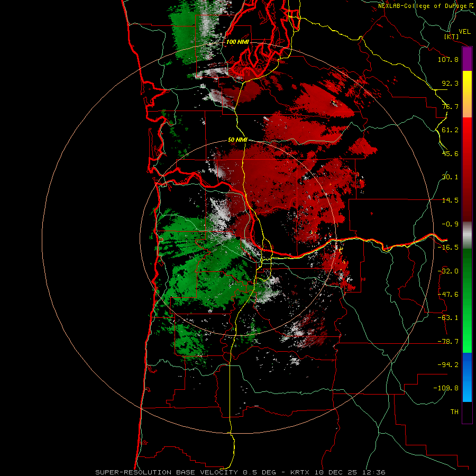The width and height of the screenshot is (476, 476).
Task: Click the 50 NMI range ring label
Action: 237,140
